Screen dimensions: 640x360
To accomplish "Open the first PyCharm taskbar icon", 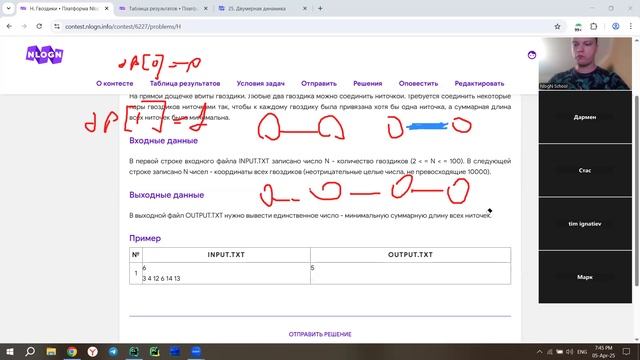I will pyautogui.click(x=134, y=351).
